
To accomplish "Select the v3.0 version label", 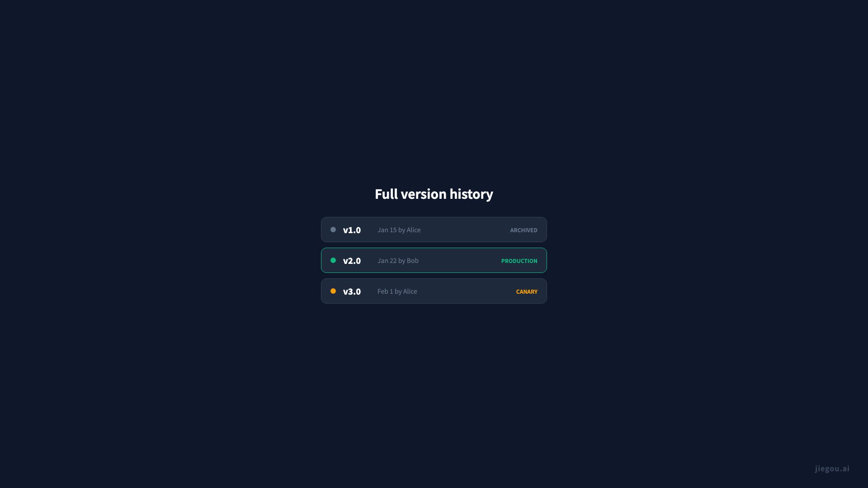I will coord(352,291).
